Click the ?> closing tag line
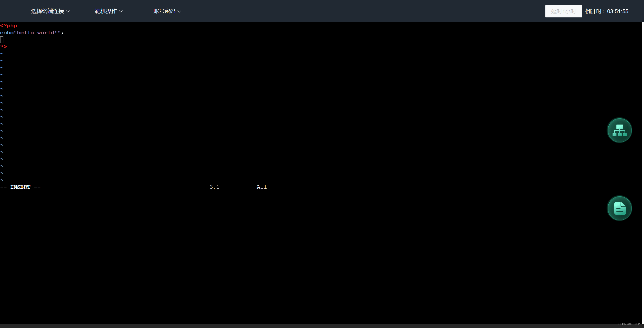This screenshot has width=644, height=328. (x=4, y=47)
